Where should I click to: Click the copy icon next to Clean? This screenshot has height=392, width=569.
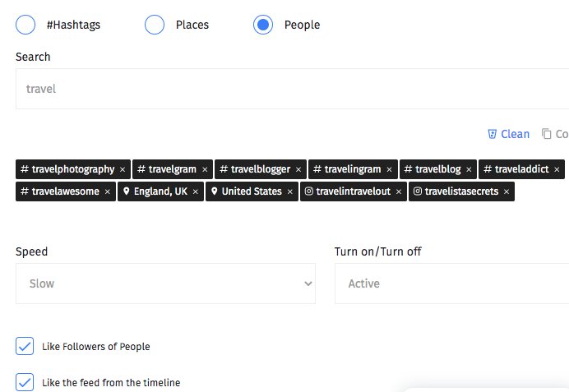tap(547, 134)
